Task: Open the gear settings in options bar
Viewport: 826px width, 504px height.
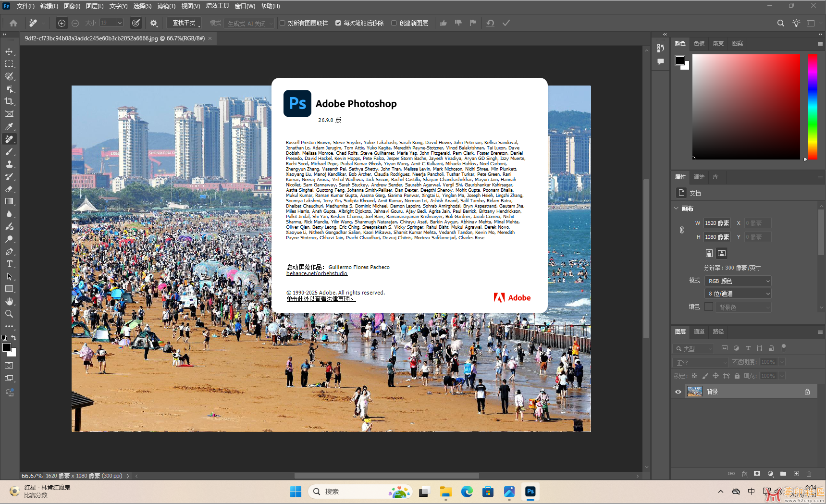Action: (154, 23)
